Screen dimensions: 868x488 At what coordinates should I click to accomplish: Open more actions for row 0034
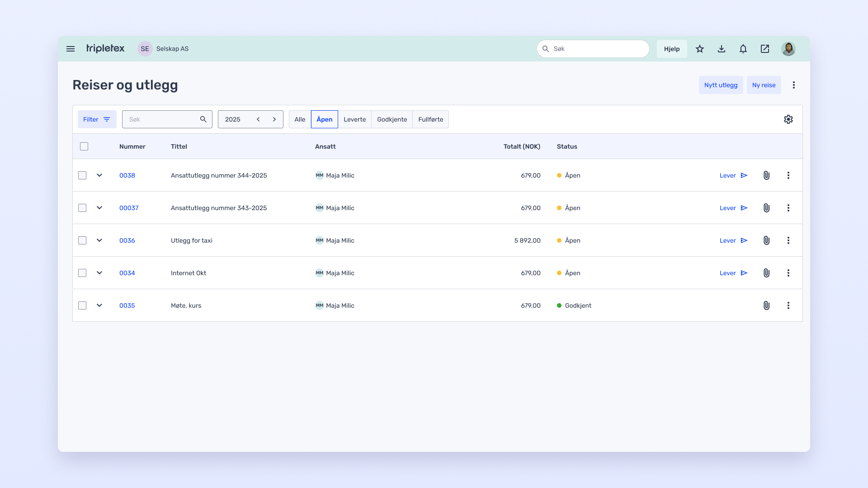788,273
